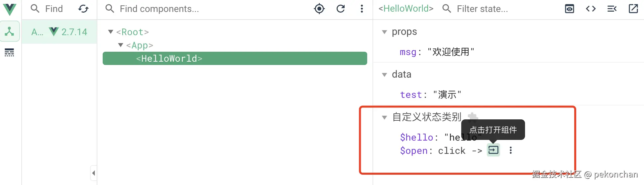Open the $open field three-dot menu
The height and width of the screenshot is (185, 644).
pos(511,150)
